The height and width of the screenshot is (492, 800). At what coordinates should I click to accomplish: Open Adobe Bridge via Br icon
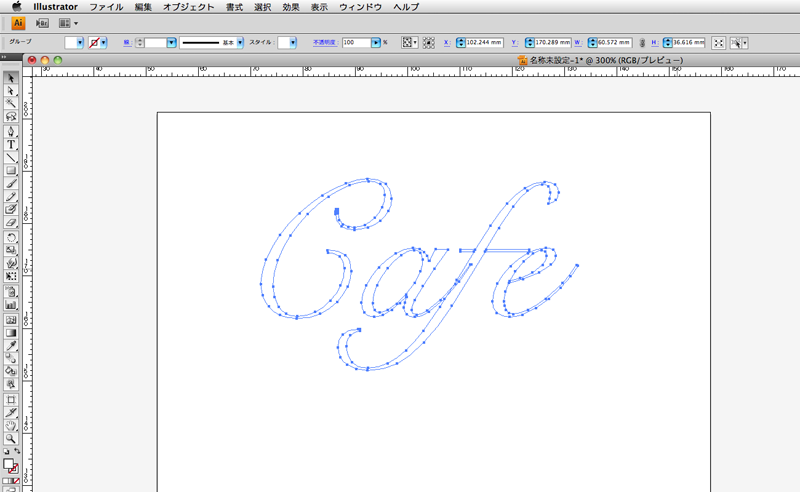(x=42, y=23)
